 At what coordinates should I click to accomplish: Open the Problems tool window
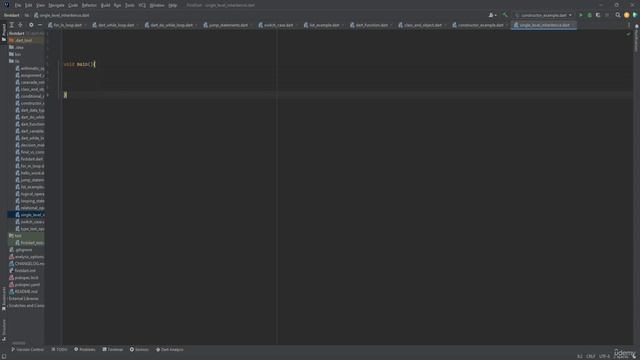point(84,349)
